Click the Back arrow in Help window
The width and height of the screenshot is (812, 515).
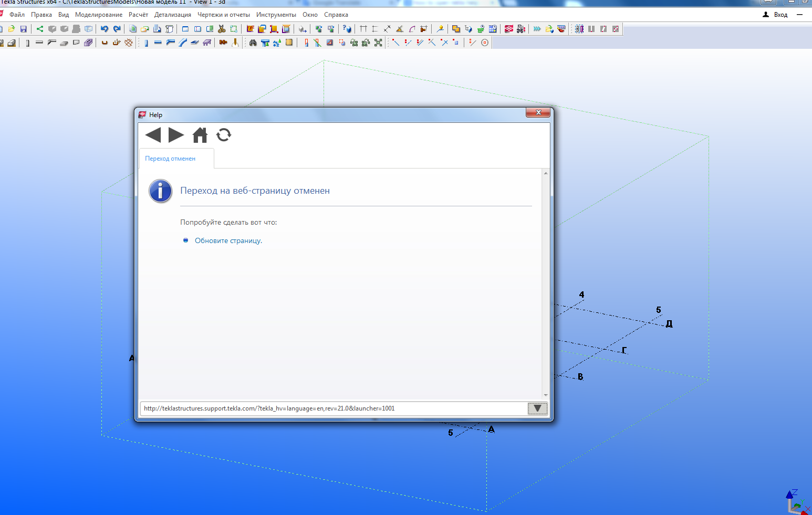coord(153,135)
